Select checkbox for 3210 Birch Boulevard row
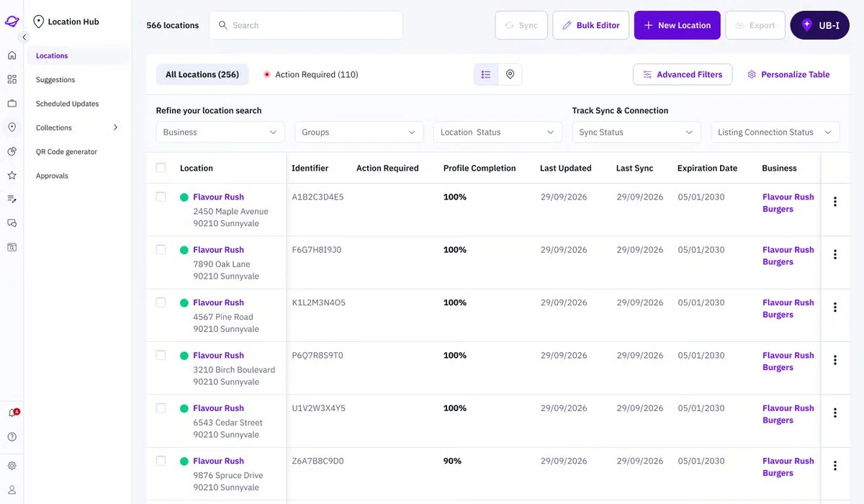Viewport: 864px width, 504px height. [x=161, y=355]
